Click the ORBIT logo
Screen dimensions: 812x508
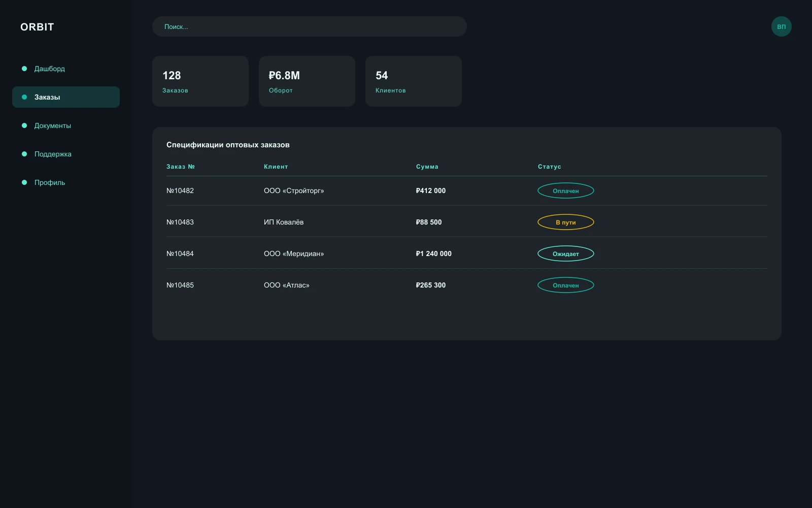37,27
